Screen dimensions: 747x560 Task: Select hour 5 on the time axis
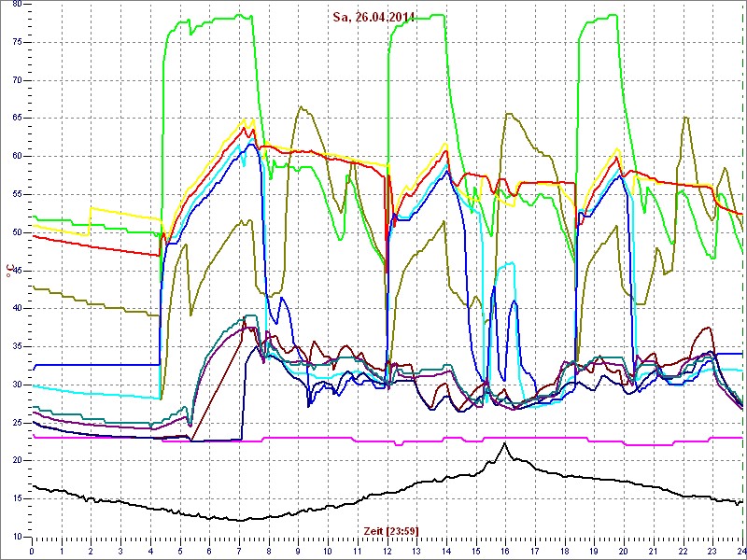tap(179, 551)
